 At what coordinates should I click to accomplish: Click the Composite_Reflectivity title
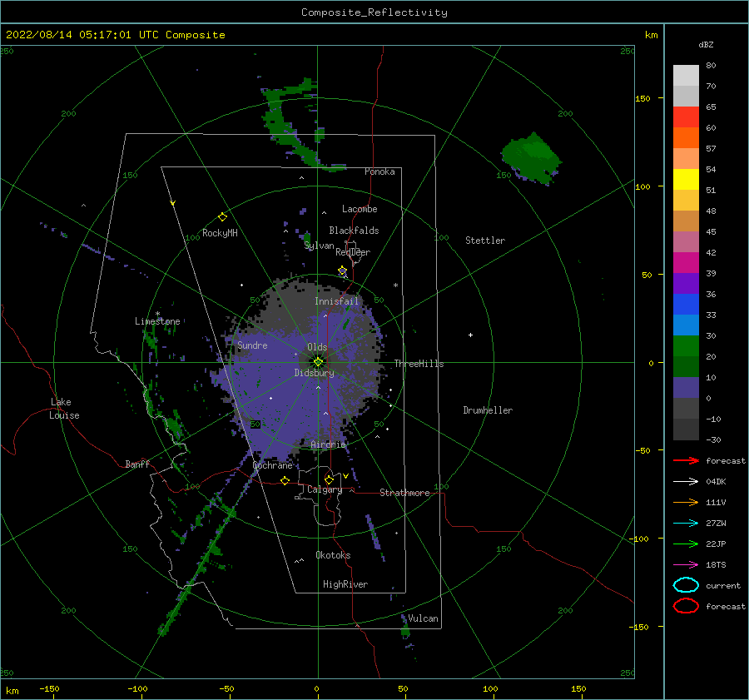(374, 12)
